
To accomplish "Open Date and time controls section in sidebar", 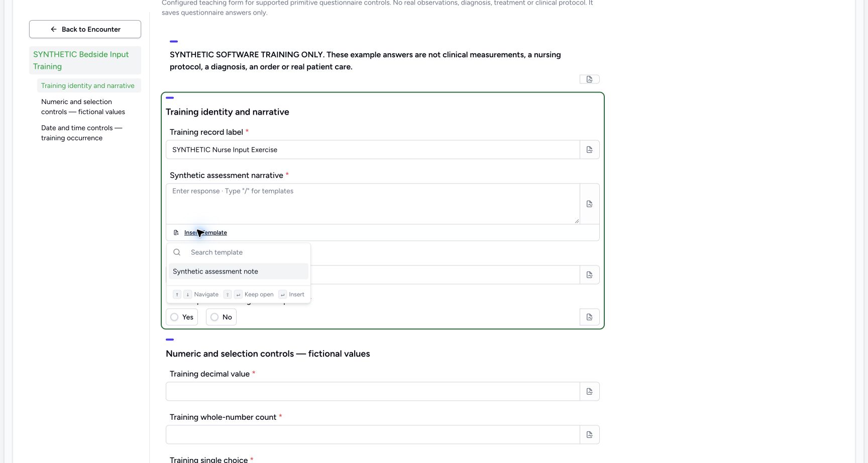I will 89,133.
